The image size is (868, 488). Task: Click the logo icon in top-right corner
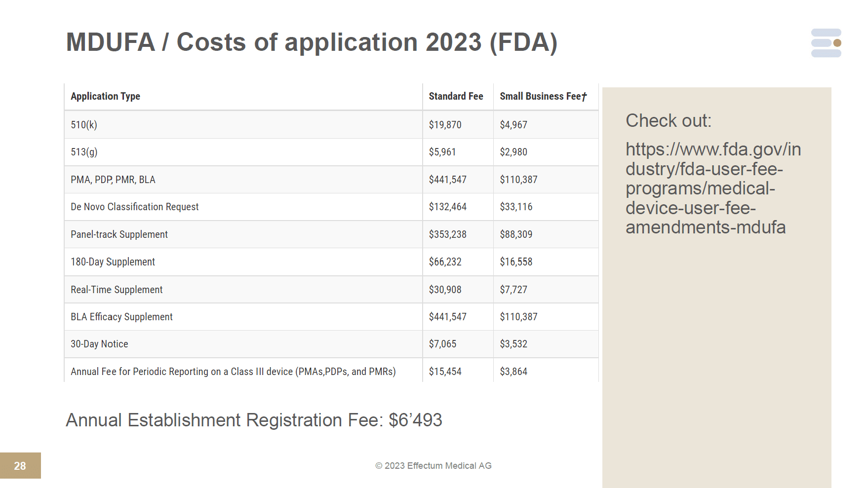[826, 43]
